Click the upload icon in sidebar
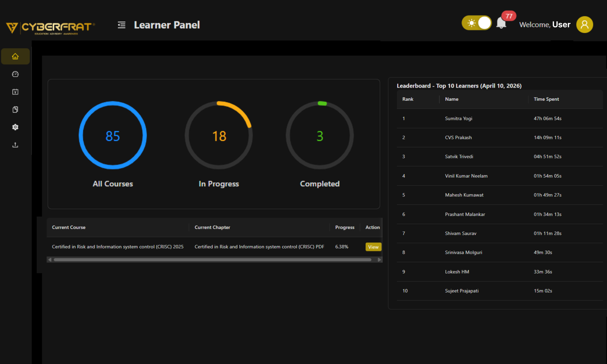This screenshot has height=364, width=607. click(x=15, y=145)
